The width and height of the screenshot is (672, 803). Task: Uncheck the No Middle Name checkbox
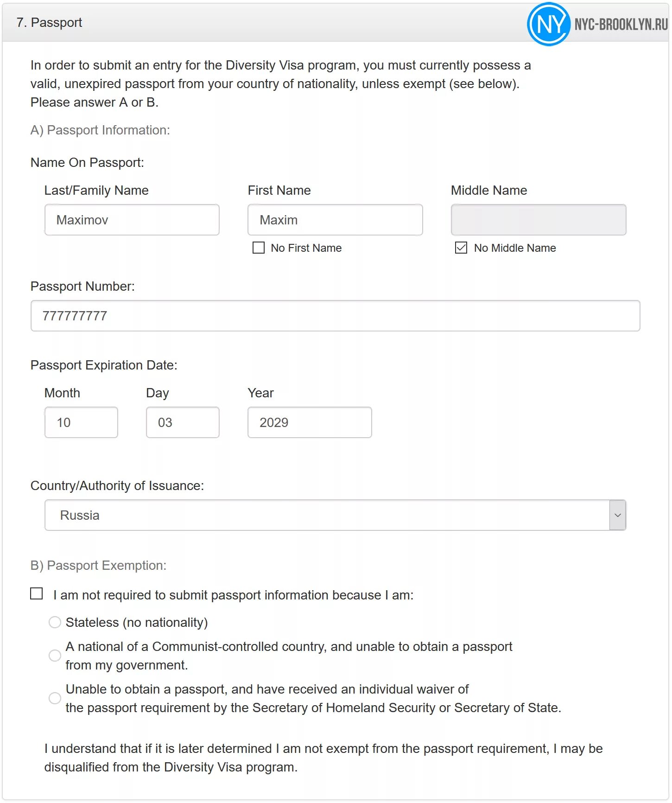click(x=461, y=248)
